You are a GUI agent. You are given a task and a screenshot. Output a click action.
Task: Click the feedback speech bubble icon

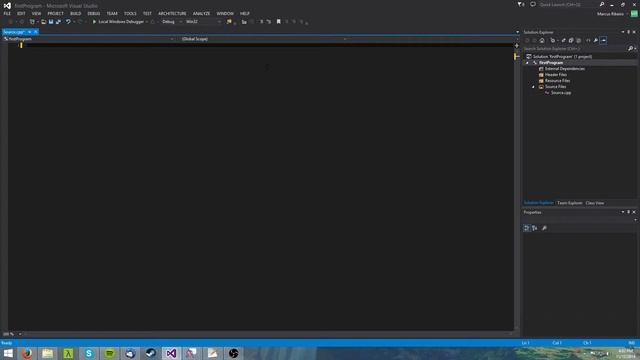(x=533, y=4)
